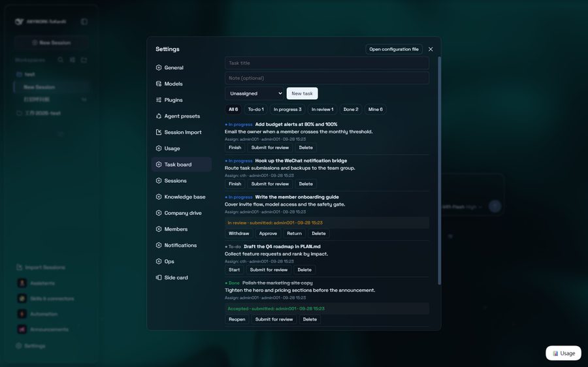This screenshot has width=588, height=367.
Task: Open the Agent presets section
Action: pos(182,116)
